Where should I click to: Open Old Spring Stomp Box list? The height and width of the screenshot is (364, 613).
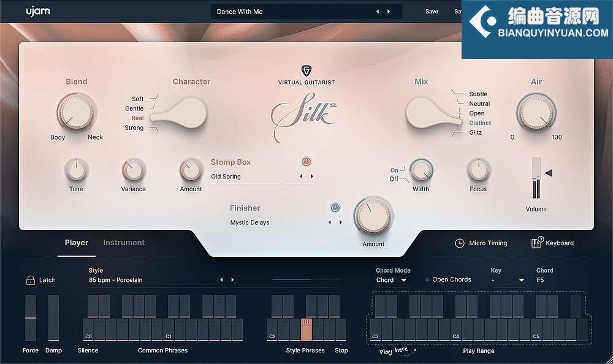226,176
